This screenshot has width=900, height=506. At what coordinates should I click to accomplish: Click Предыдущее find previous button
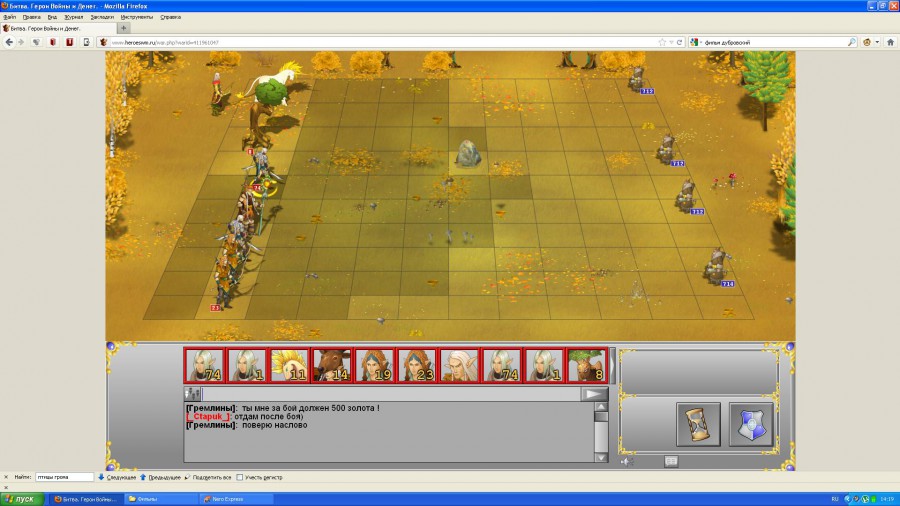(x=160, y=477)
